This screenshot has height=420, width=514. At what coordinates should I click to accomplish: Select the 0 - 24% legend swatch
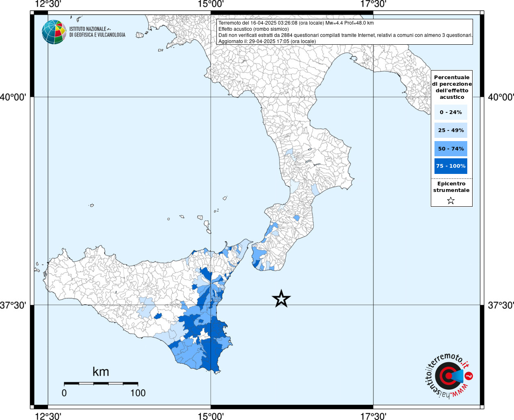coord(451,112)
